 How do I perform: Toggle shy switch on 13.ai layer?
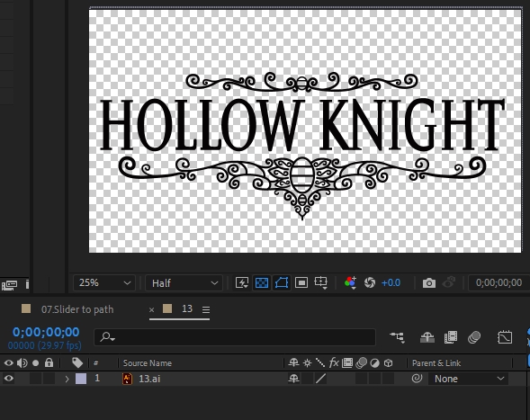click(x=293, y=379)
